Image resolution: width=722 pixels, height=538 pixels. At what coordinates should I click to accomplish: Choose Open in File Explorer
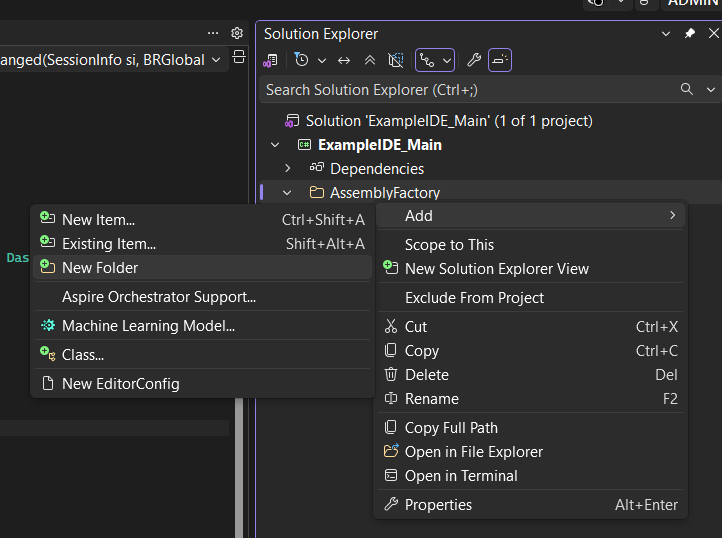pos(530,451)
